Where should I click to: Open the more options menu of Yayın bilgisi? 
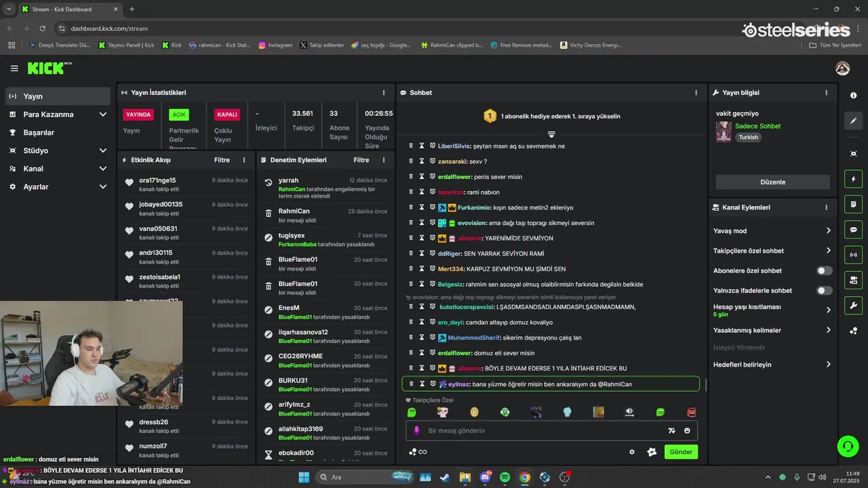coord(826,93)
